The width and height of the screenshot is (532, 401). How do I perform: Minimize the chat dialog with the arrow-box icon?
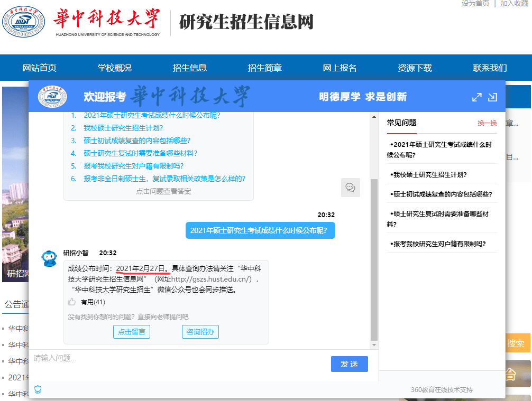(x=492, y=97)
